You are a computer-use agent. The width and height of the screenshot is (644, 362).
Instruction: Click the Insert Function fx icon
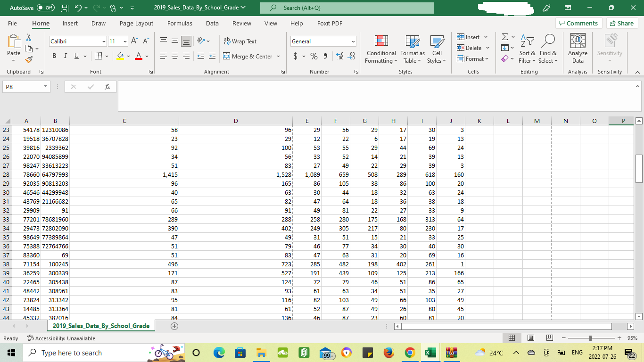click(107, 87)
